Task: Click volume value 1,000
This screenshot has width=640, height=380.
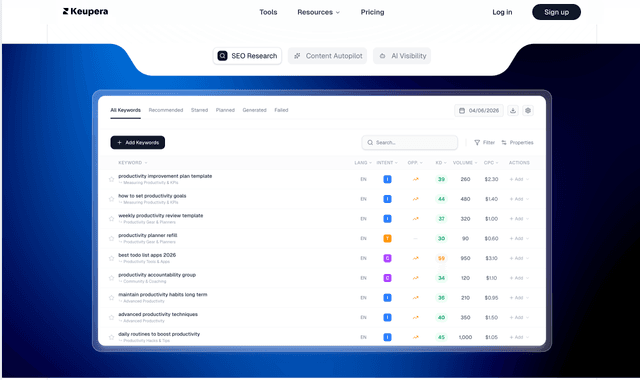Action: pyautogui.click(x=465, y=337)
